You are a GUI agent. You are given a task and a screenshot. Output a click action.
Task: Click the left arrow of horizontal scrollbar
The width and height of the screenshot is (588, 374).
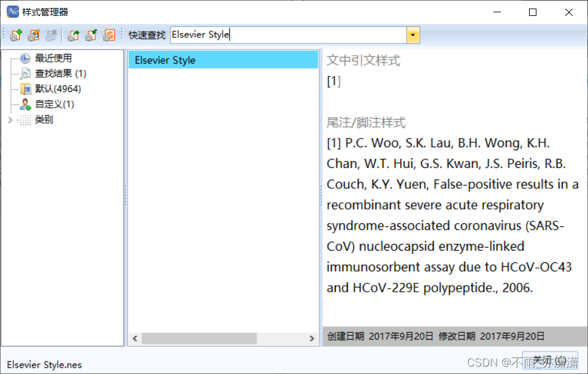pos(135,338)
